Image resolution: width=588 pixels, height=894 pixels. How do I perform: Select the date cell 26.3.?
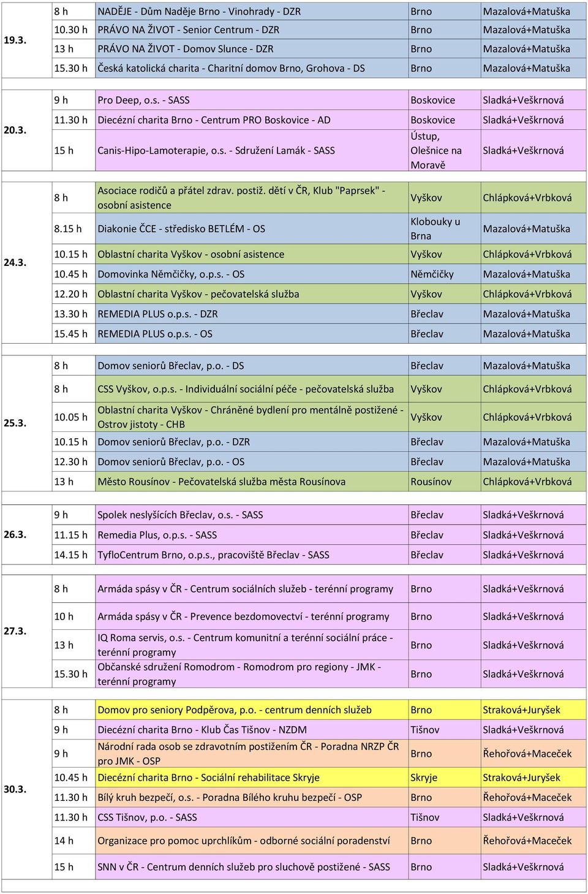[15, 534]
